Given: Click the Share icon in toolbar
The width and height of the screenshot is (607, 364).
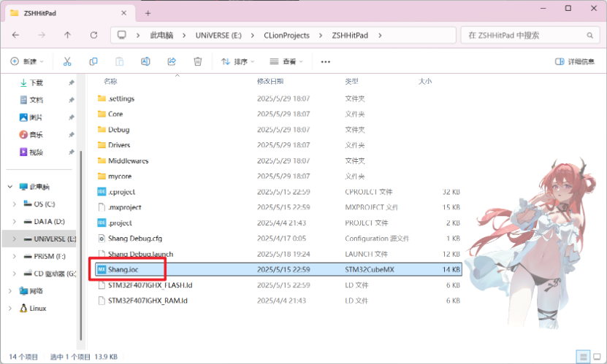Looking at the screenshot, I should click(x=172, y=61).
